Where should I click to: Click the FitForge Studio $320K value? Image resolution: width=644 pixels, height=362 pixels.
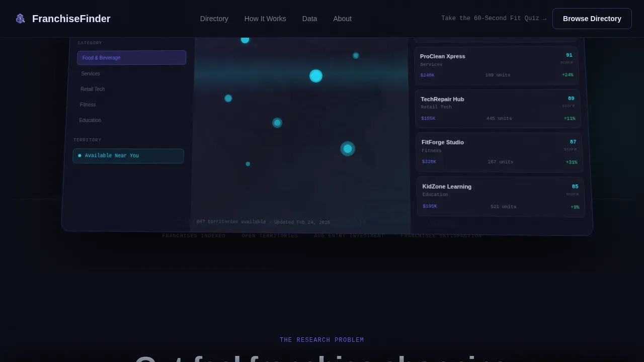pos(429,162)
